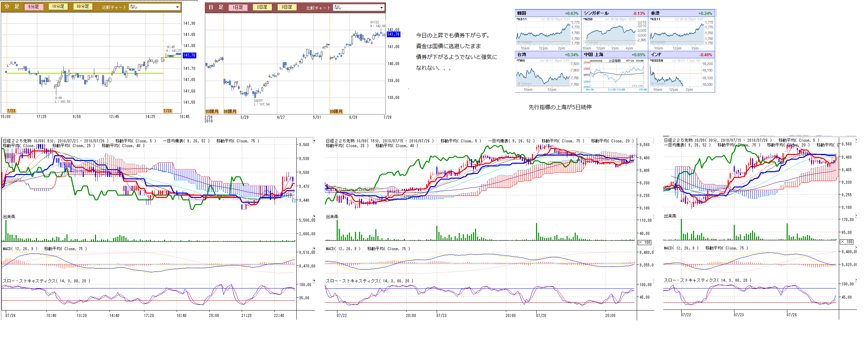Switch to the 2日足 chart interval
Viewport: 868px width, 339px height.
(x=262, y=7)
